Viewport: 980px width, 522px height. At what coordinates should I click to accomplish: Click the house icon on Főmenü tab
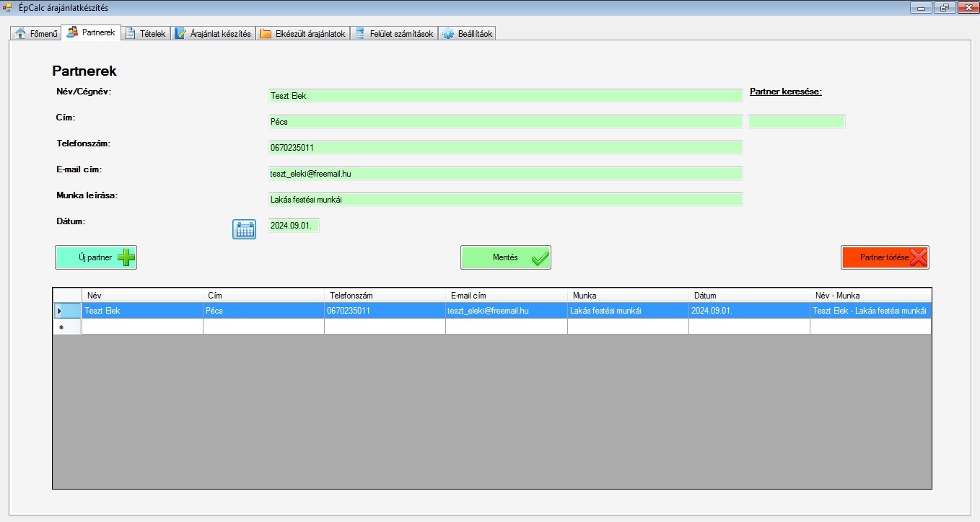pyautogui.click(x=20, y=33)
